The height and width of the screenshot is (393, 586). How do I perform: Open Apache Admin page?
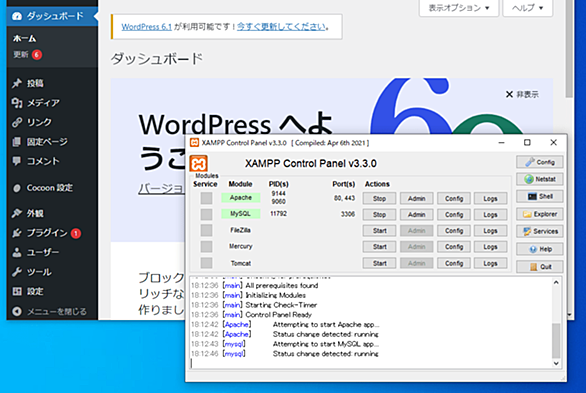click(x=417, y=198)
